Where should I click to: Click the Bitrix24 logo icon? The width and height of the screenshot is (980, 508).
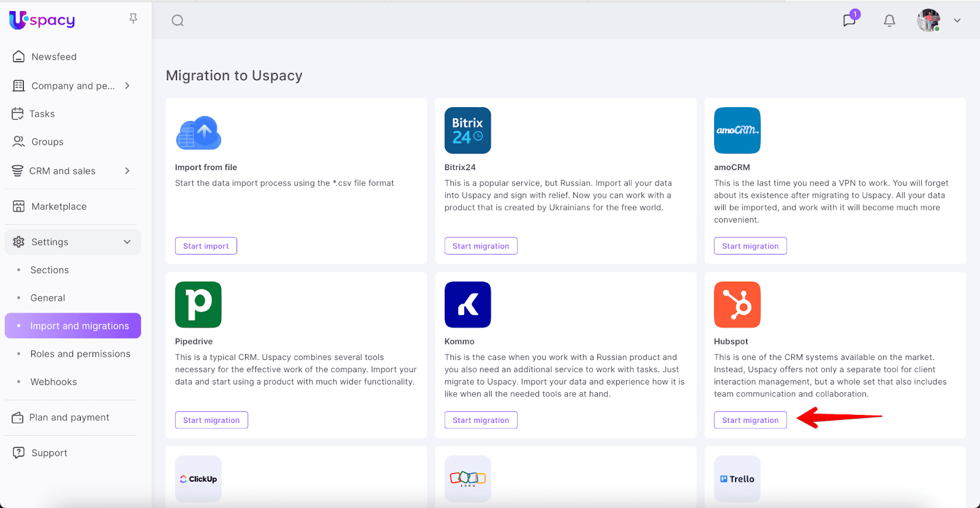[467, 130]
